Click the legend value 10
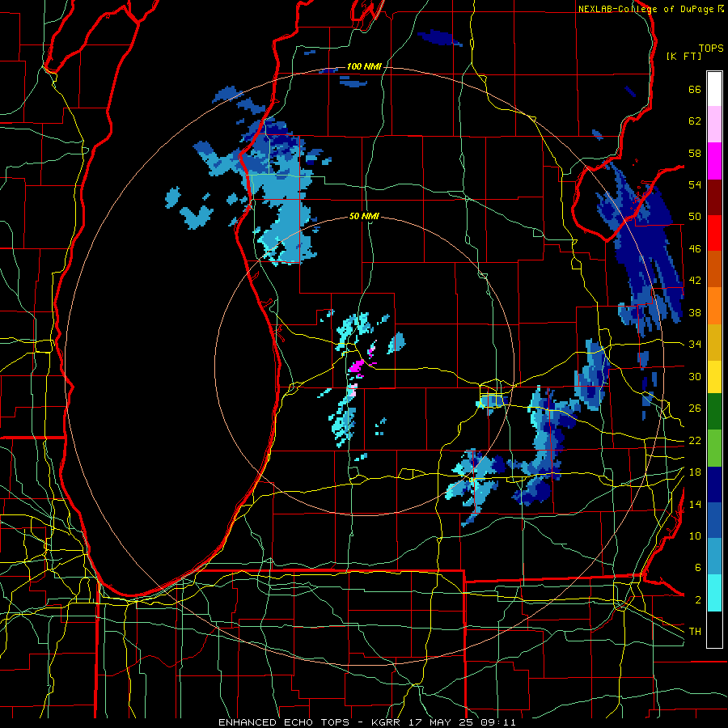728x728 pixels. [x=695, y=535]
